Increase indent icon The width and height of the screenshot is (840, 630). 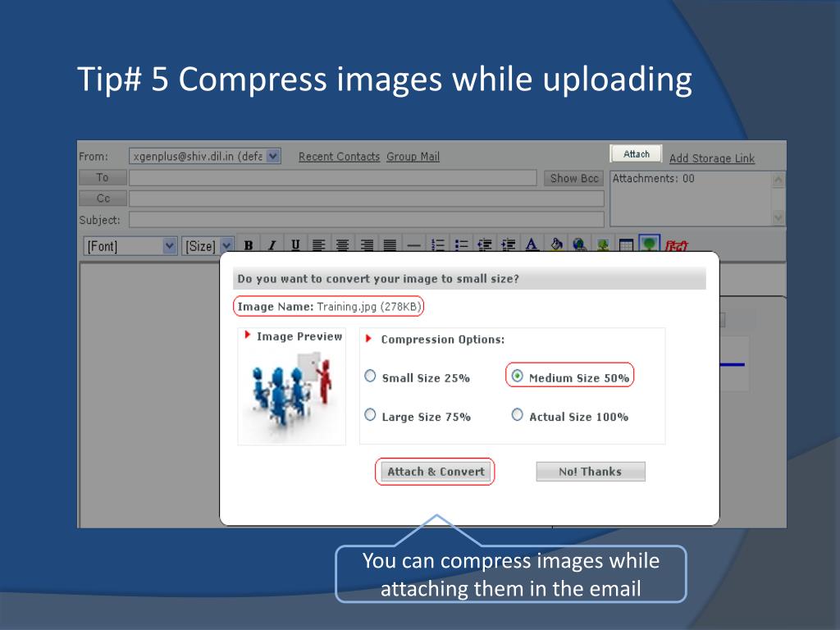point(508,245)
